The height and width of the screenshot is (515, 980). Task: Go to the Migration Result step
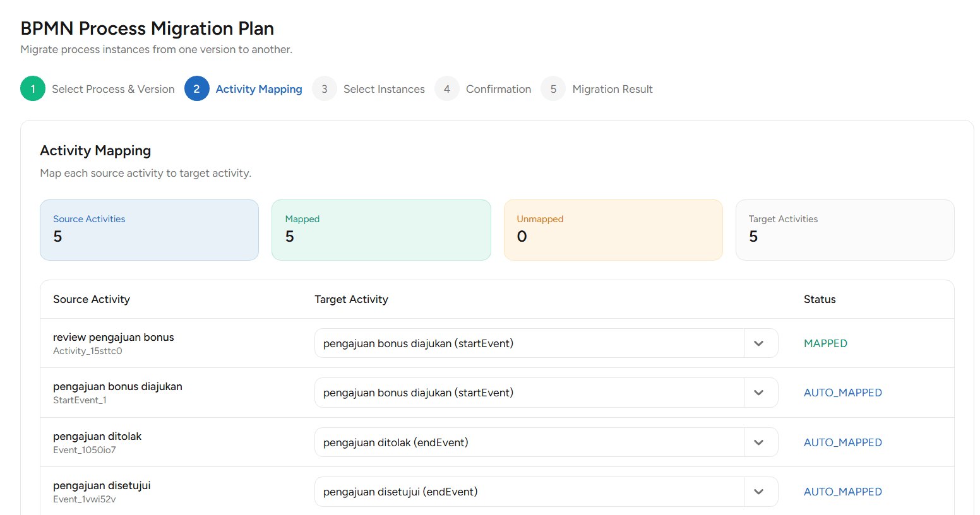(x=597, y=89)
